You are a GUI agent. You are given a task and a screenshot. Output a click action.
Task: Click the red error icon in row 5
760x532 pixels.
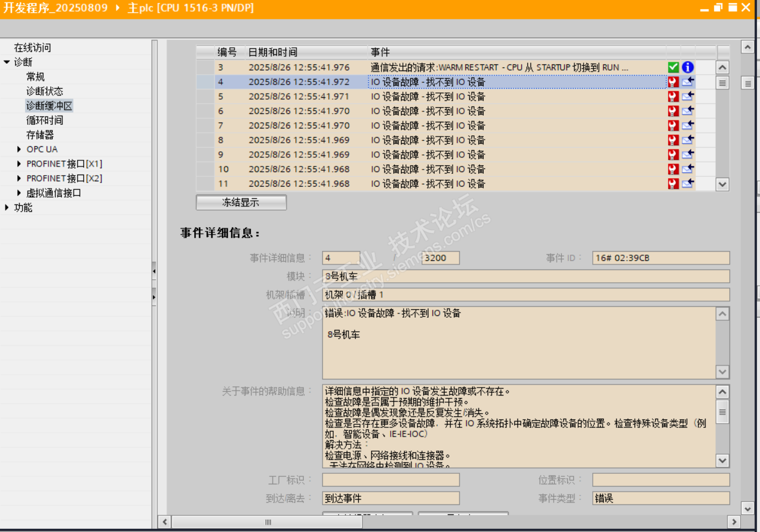pos(673,96)
